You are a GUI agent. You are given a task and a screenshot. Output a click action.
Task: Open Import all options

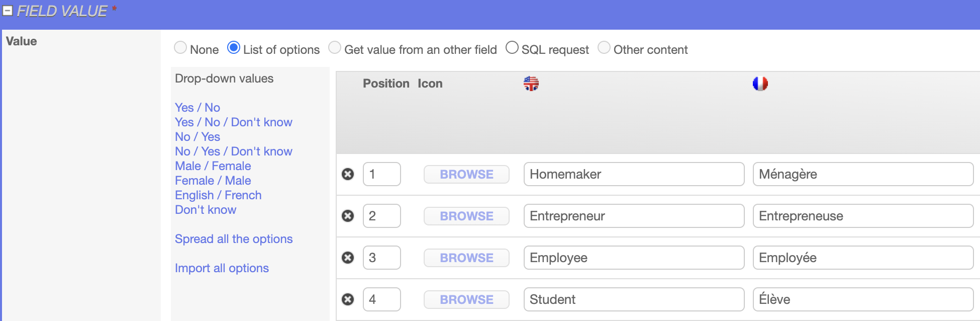click(x=222, y=268)
